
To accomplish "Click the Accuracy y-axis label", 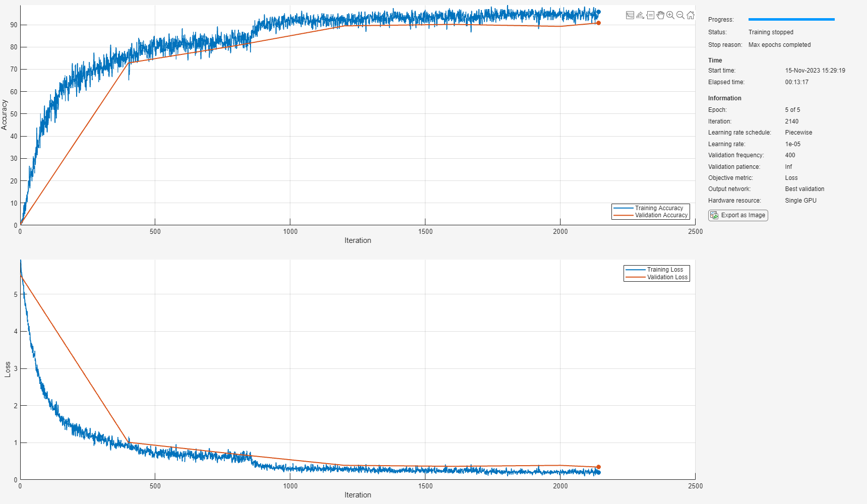I will click(x=5, y=115).
